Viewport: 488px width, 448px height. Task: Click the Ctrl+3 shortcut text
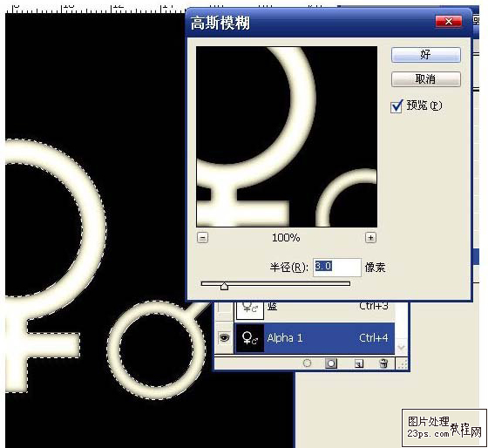pos(374,306)
